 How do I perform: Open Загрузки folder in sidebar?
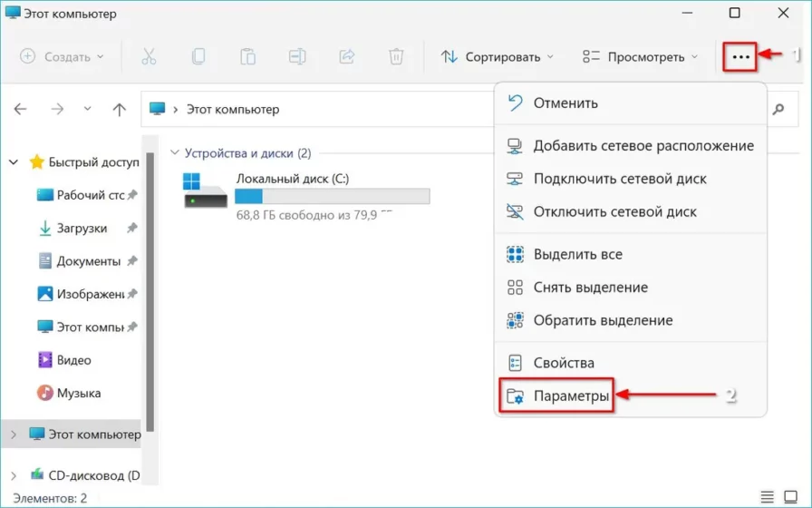click(82, 229)
